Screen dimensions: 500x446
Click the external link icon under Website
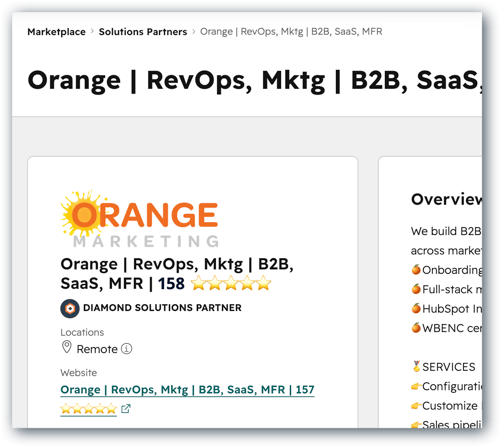tap(126, 409)
